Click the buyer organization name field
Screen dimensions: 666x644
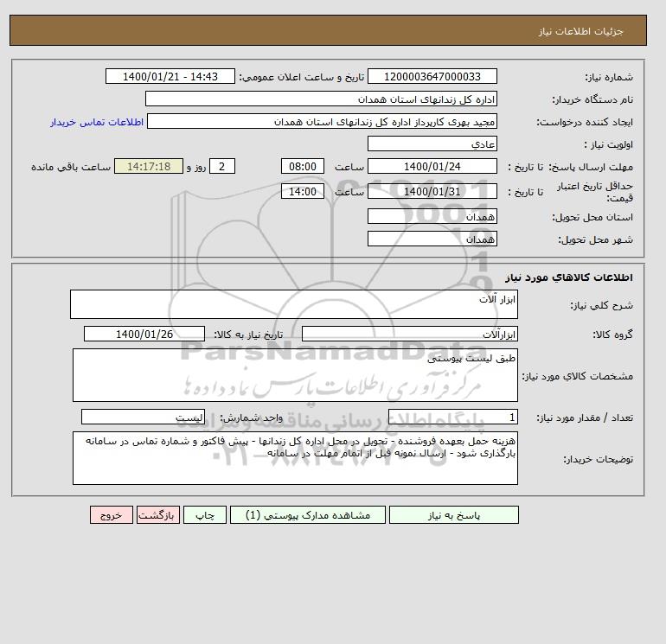(x=321, y=99)
